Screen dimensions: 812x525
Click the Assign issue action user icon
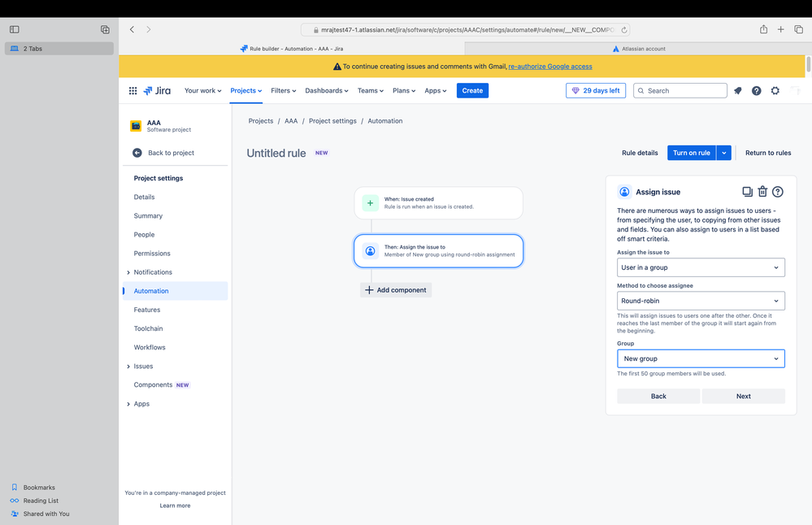[371, 251]
